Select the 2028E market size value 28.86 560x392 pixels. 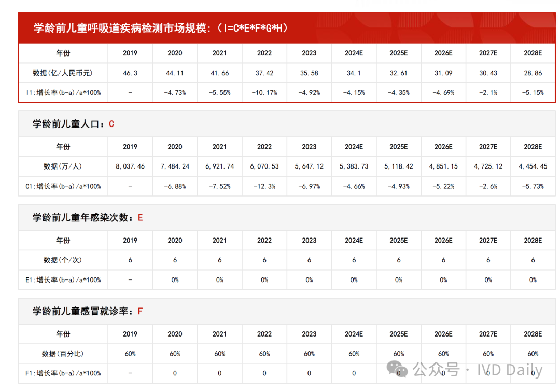click(533, 73)
